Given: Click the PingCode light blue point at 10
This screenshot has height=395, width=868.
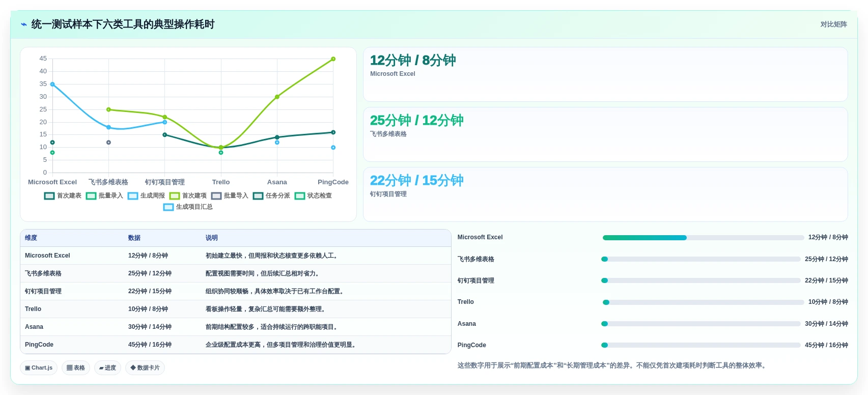Looking at the screenshot, I should (333, 148).
